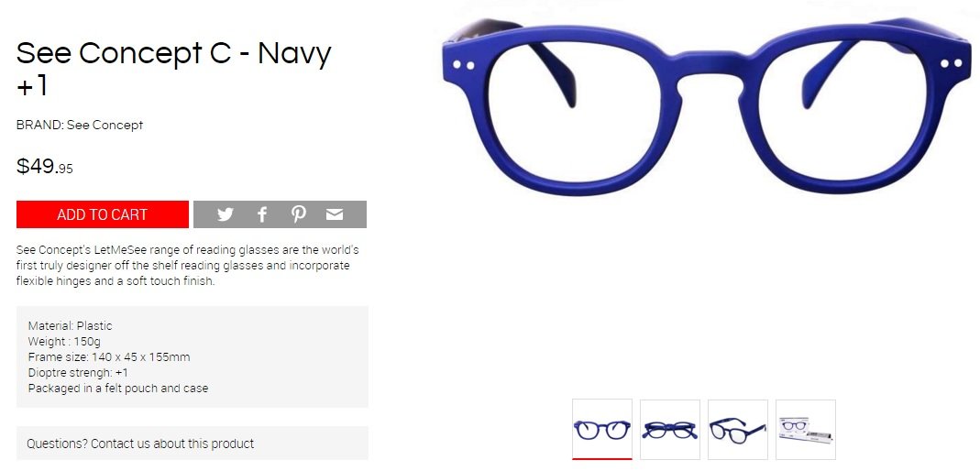Click the BRAND: See Concept text
980x471 pixels.
click(x=80, y=125)
